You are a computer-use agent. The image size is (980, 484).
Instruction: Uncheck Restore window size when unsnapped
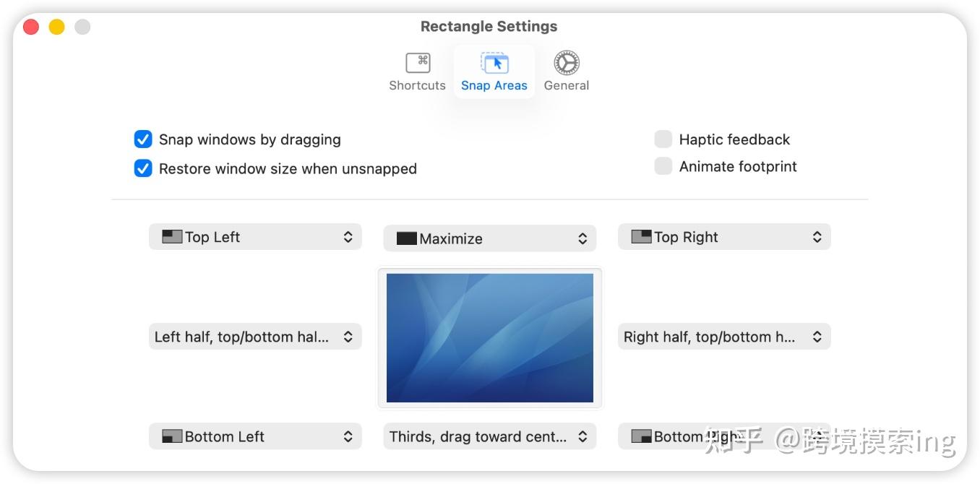point(143,168)
